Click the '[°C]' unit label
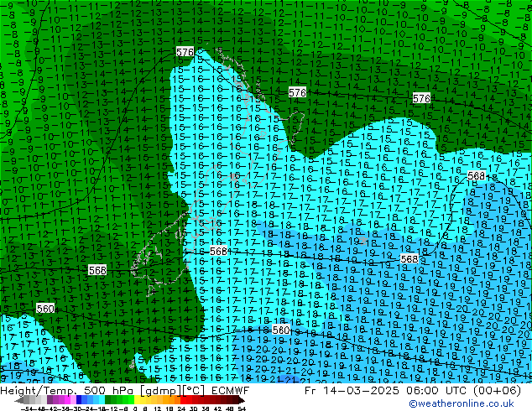The height and width of the screenshot is (411, 532). coord(193,391)
